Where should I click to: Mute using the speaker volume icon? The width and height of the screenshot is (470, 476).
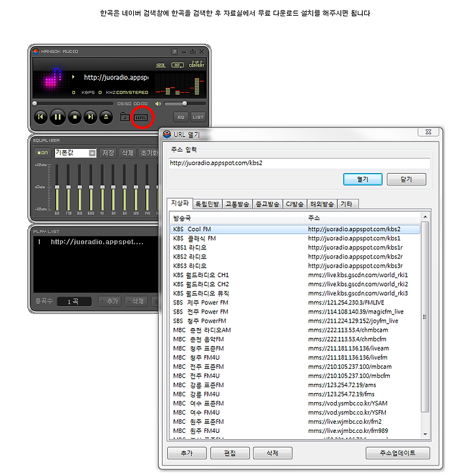pos(158,104)
